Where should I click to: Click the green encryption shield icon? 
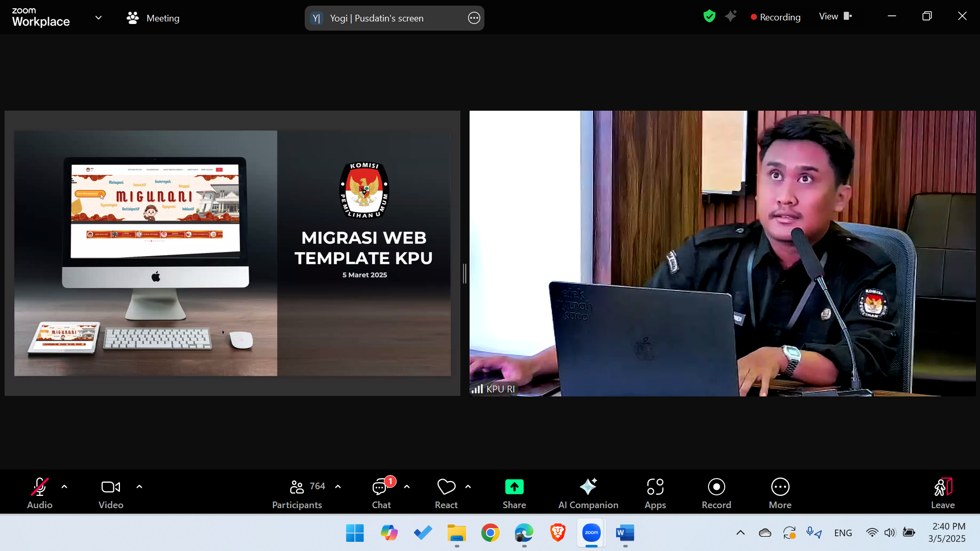click(709, 16)
